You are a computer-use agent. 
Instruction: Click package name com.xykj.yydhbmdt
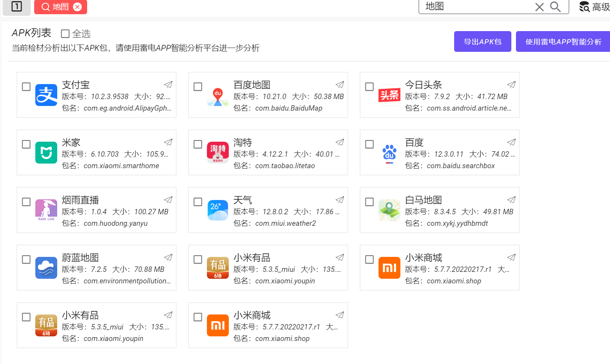pos(457,223)
